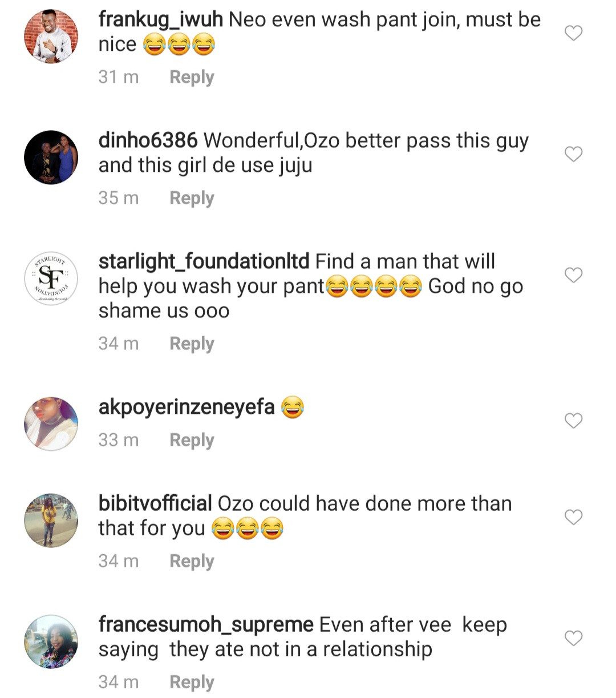The height and width of the screenshot is (698, 616).
Task: Like bibitvofficial's comment about Ozo
Action: (x=573, y=517)
